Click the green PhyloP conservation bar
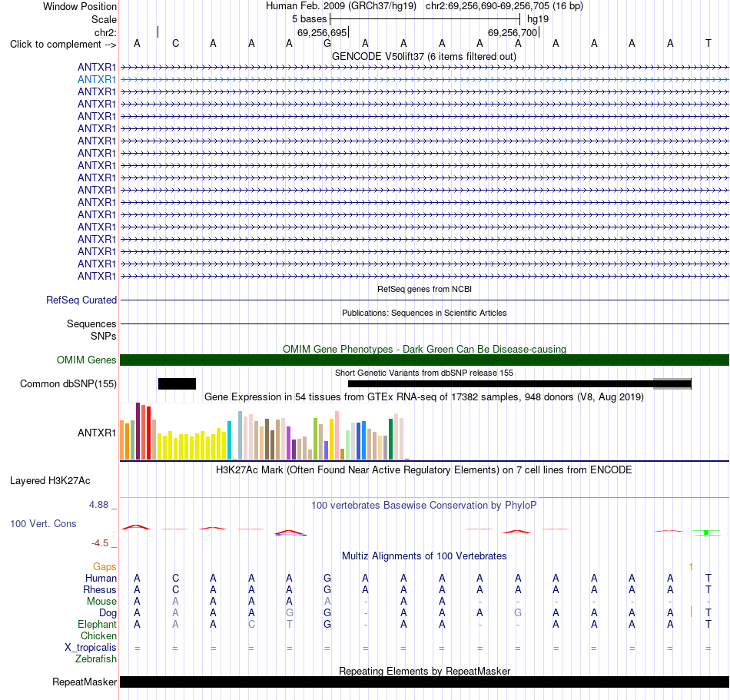The image size is (730, 700). 706,532
